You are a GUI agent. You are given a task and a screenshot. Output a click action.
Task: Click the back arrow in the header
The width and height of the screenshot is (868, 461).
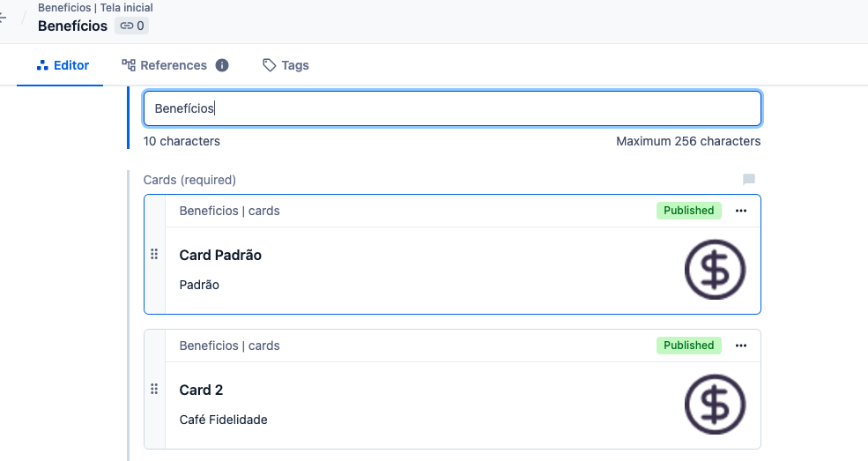[4, 18]
